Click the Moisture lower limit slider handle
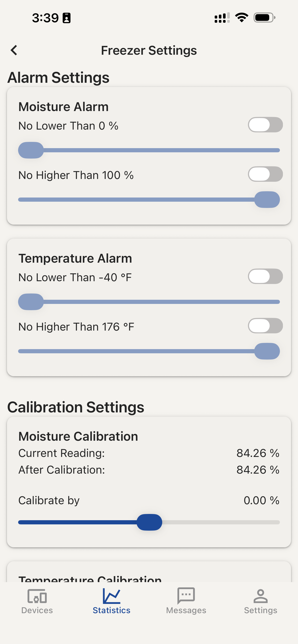Viewport: 298px width, 644px height. [x=31, y=150]
